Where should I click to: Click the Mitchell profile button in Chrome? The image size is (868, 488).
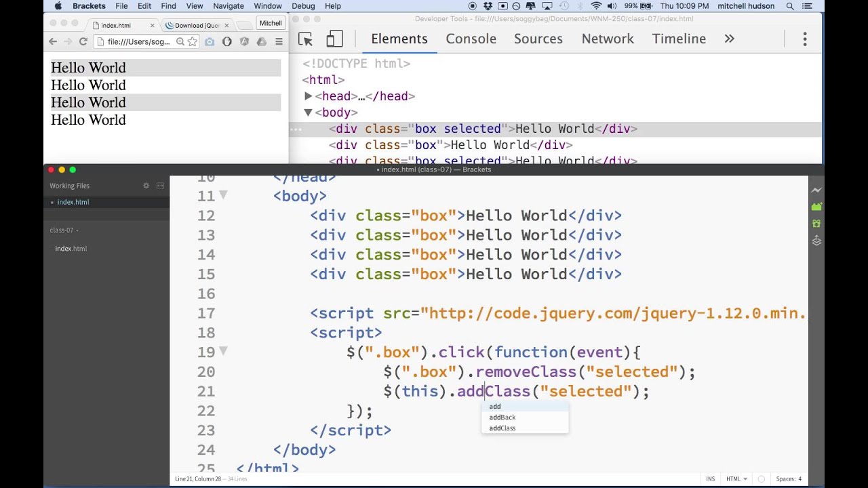[271, 23]
